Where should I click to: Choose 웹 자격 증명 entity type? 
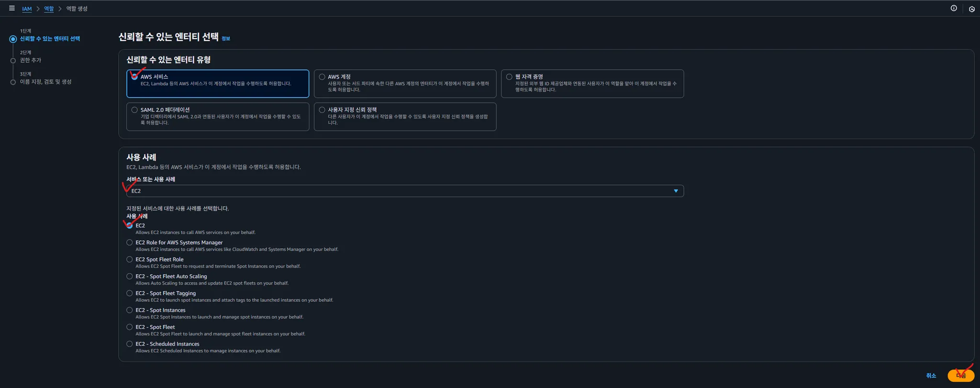(509, 77)
